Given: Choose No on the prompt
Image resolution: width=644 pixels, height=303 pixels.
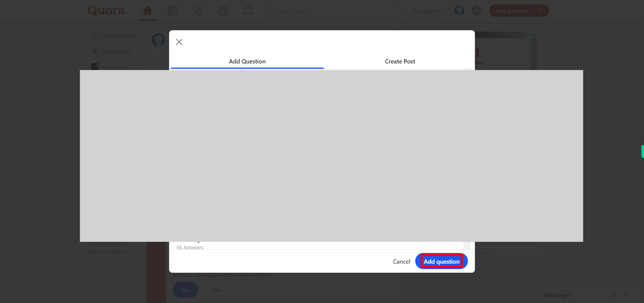Looking at the screenshot, I should click(217, 290).
